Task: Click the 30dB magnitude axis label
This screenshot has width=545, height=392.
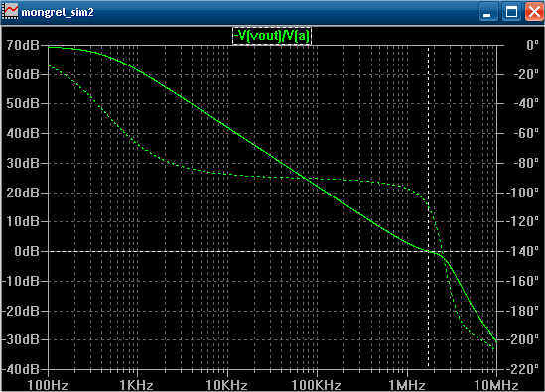Action: [23, 163]
